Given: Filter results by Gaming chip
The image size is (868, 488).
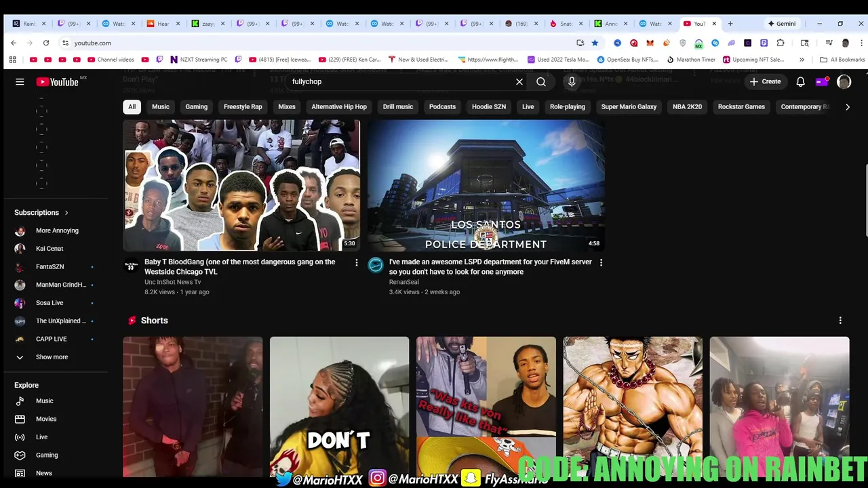Looking at the screenshot, I should point(197,106).
